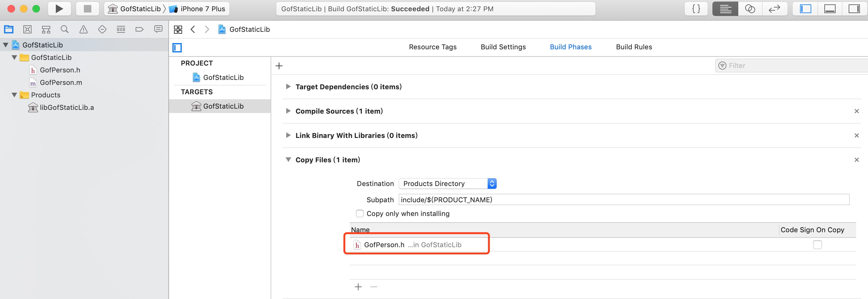Show the version editor

(774, 9)
